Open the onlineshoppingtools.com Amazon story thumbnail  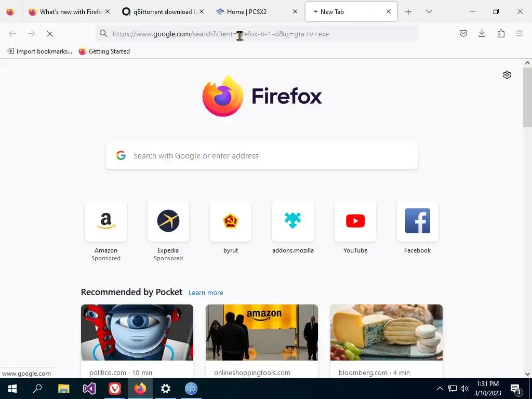pyautogui.click(x=262, y=332)
